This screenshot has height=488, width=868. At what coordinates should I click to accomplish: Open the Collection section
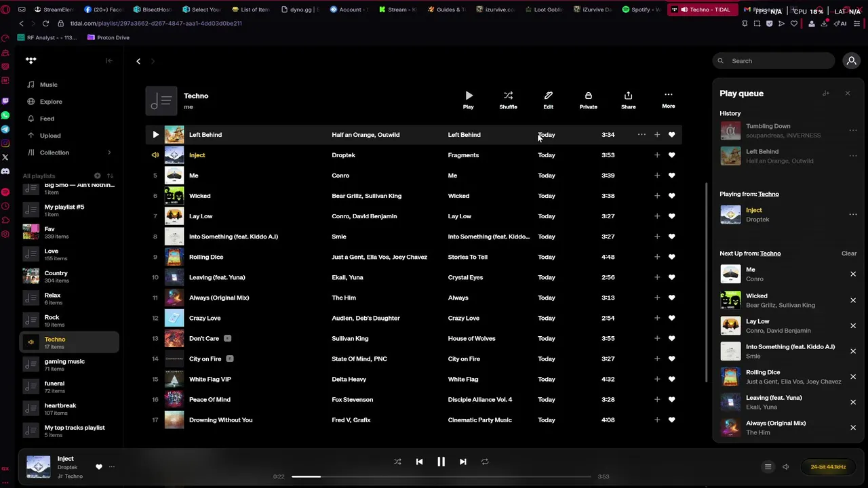(x=54, y=152)
